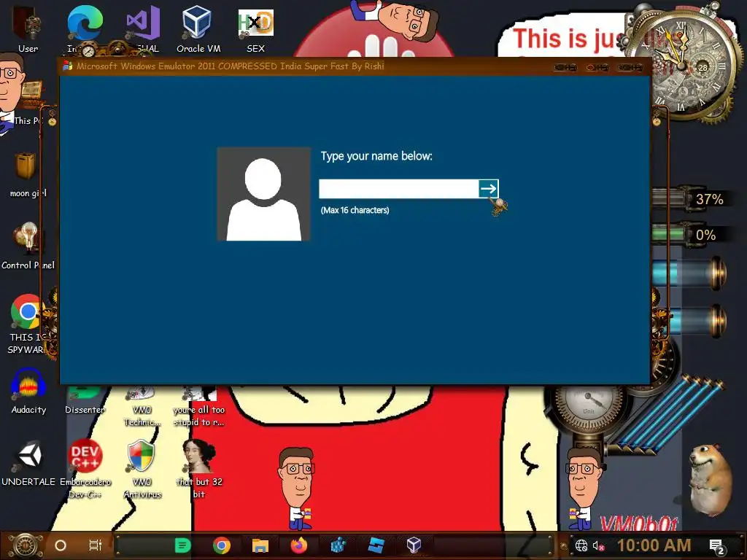Open VirtualBox cube icon in taskbar
The width and height of the screenshot is (747, 560).
tap(414, 545)
